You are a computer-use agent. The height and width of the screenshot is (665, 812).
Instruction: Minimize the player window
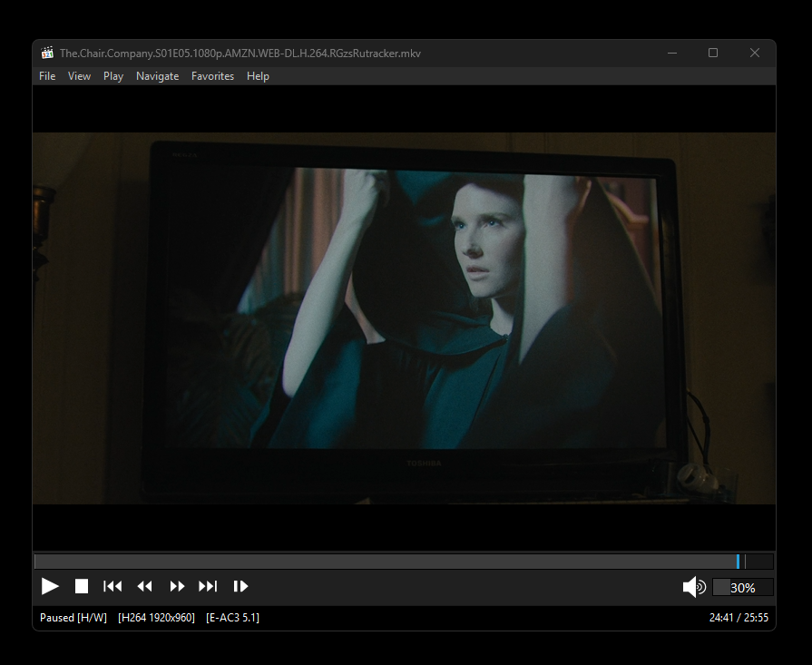pos(672,53)
